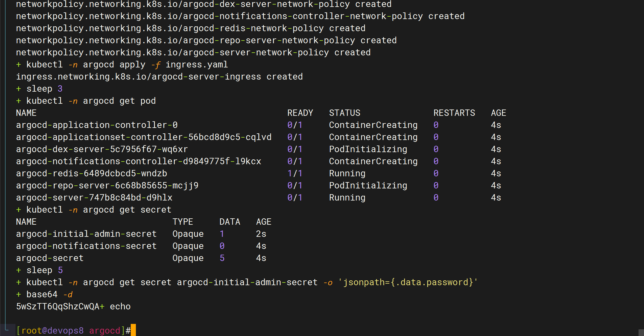Click the RESTARTS column header
Screen dimensions: 644x336
[454, 113]
